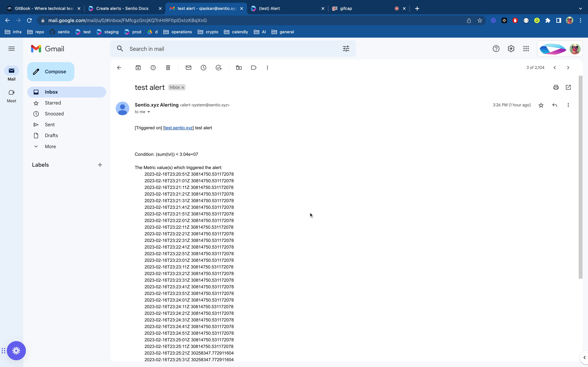This screenshot has height=367, width=588.
Task: Mark the email as unread
Action: pos(188,68)
